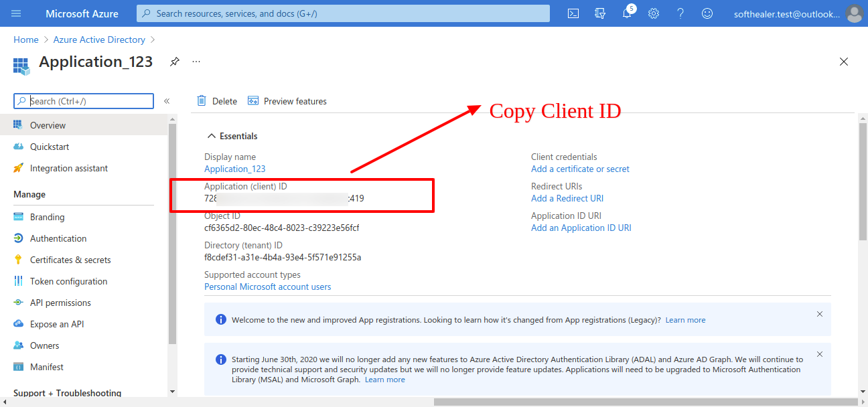Screen dimensions: 868x407
Task: Dismiss the App registrations welcome notice
Action: pos(820,314)
